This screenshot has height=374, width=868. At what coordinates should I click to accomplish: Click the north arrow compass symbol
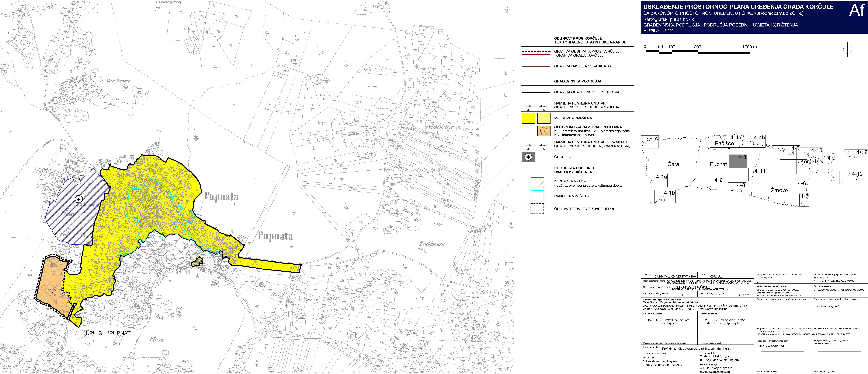pyautogui.click(x=848, y=49)
